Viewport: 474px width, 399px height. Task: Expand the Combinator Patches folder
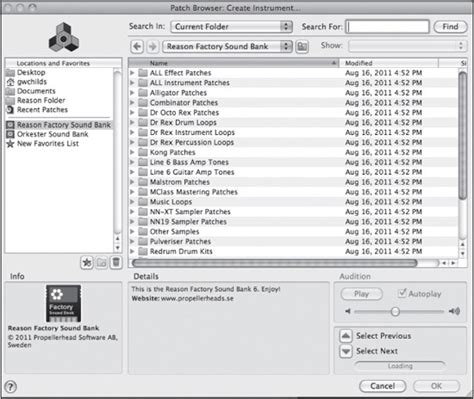(132, 103)
